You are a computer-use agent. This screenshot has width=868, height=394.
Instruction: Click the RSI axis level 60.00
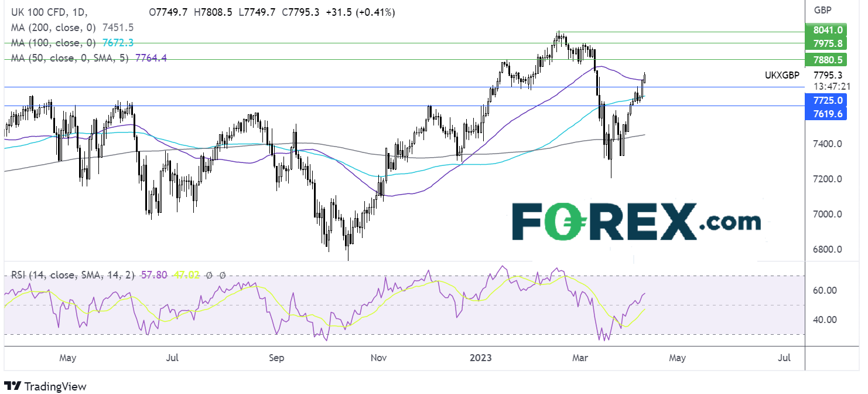point(825,290)
